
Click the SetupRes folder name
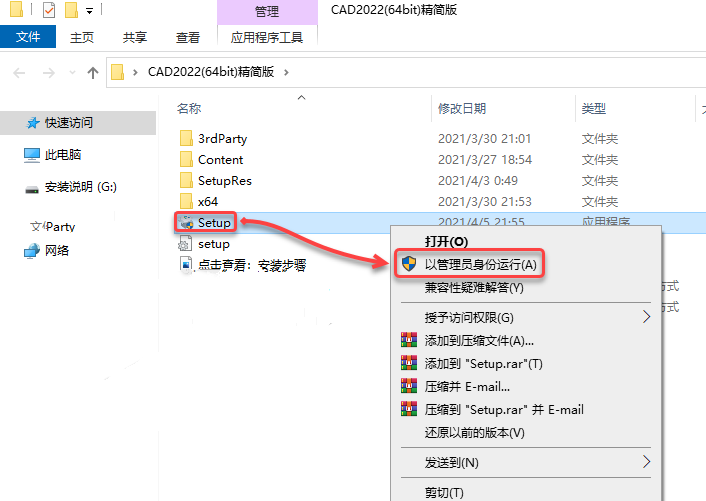(x=225, y=181)
